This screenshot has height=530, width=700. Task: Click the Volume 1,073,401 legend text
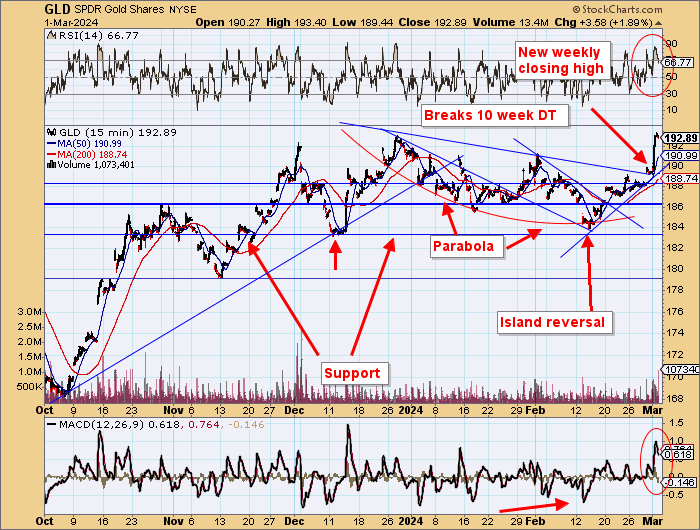96,165
